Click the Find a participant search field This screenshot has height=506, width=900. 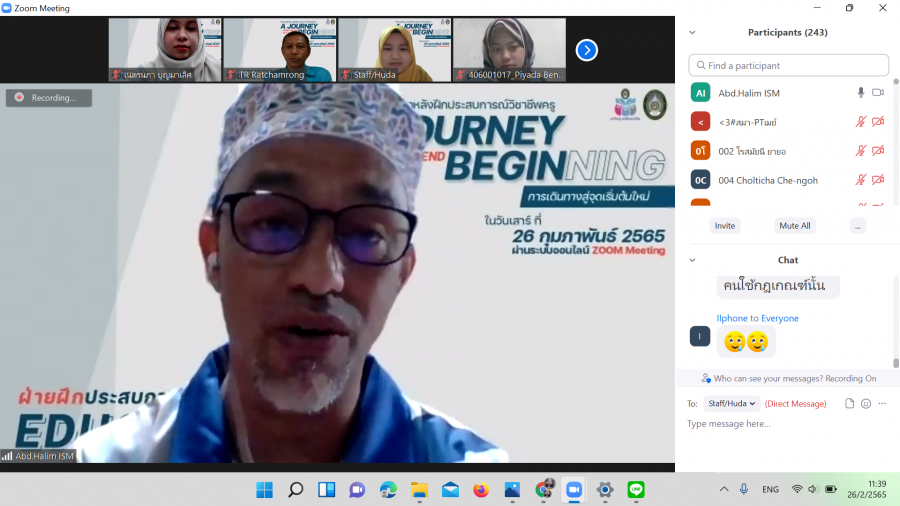(x=789, y=65)
